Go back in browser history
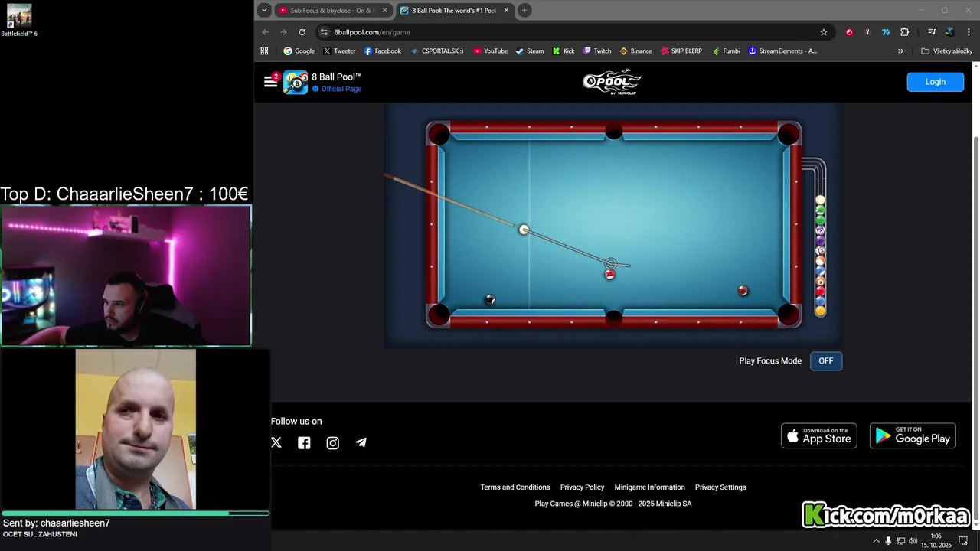 pyautogui.click(x=265, y=32)
